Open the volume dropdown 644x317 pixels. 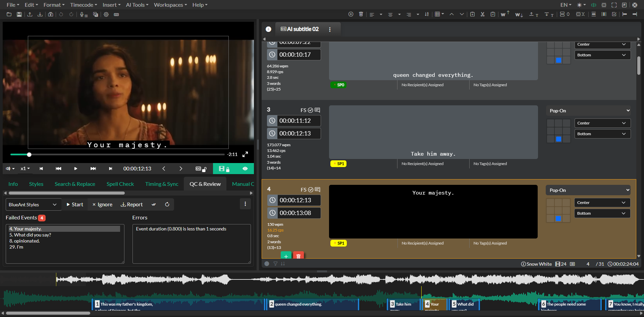[10, 168]
